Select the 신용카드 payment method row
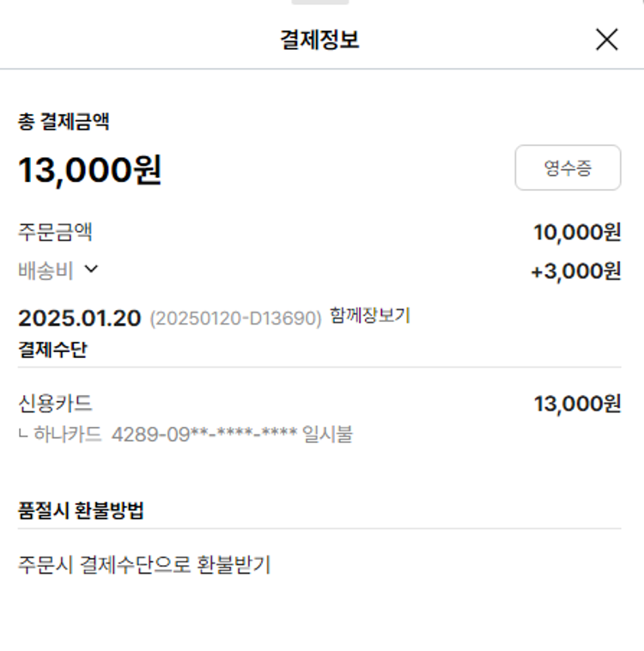Viewport: 644px width, 651px height. (x=55, y=404)
